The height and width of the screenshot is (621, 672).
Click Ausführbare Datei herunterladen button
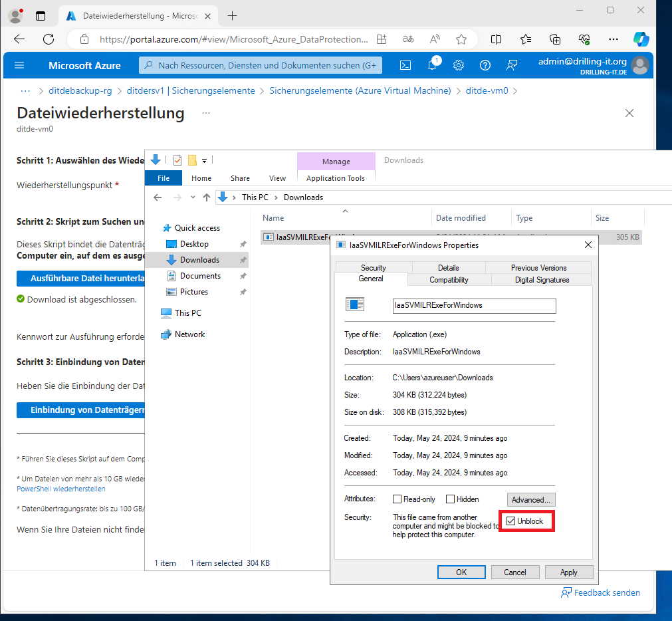point(81,279)
